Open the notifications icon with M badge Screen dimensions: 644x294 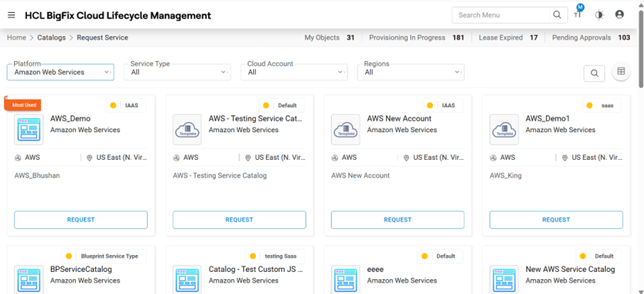pos(578,14)
